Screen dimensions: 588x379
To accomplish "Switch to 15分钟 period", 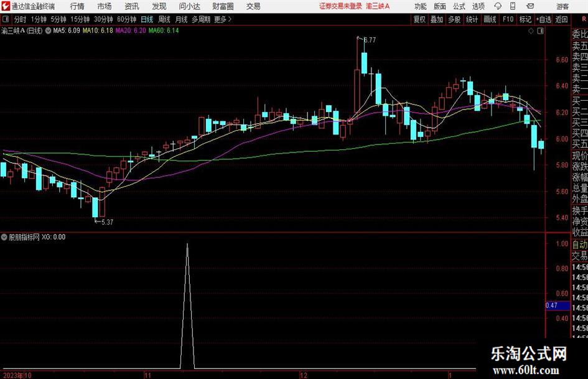I will pos(80,19).
